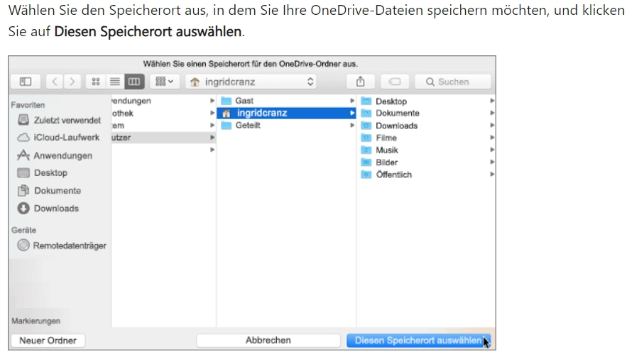Click the Anwendungen sidebar icon
This screenshot has height=354, width=644.
point(23,155)
